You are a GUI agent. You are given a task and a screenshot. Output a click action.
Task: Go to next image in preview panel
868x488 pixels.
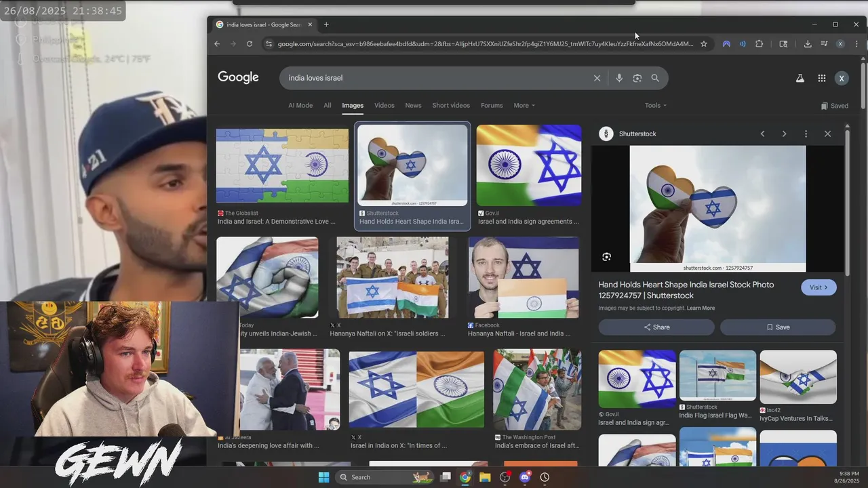tap(784, 134)
